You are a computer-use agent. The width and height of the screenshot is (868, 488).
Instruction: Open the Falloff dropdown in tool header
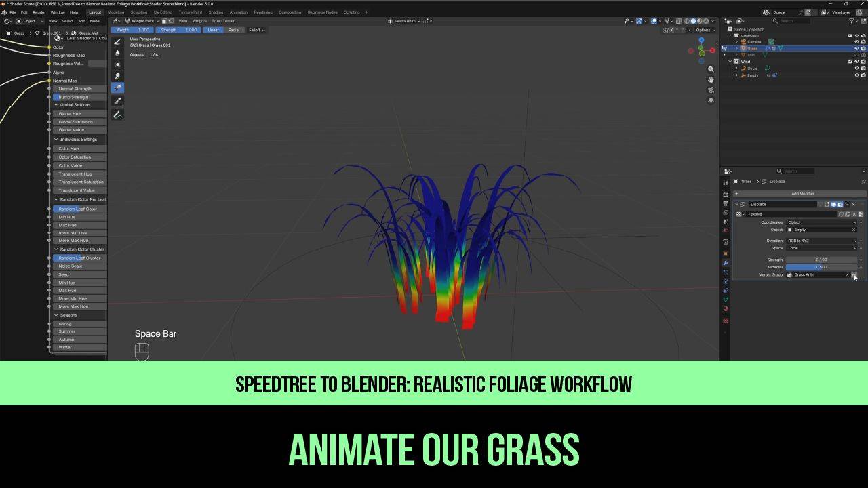[x=256, y=30]
